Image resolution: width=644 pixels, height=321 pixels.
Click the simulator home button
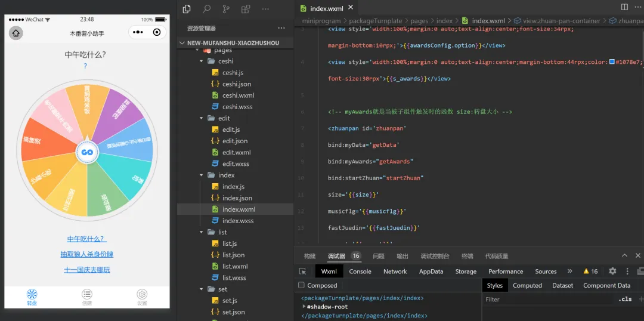[x=16, y=33]
